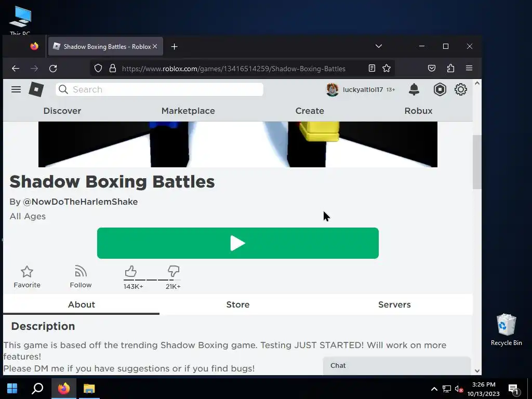Open the Firefox extensions menu
The width and height of the screenshot is (532, 399).
(450, 69)
